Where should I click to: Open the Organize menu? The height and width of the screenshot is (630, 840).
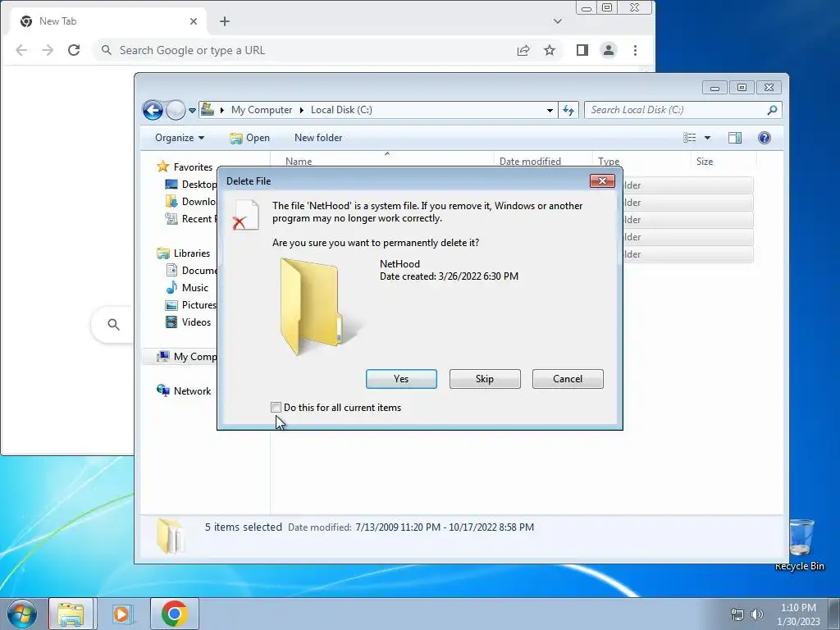pos(180,138)
